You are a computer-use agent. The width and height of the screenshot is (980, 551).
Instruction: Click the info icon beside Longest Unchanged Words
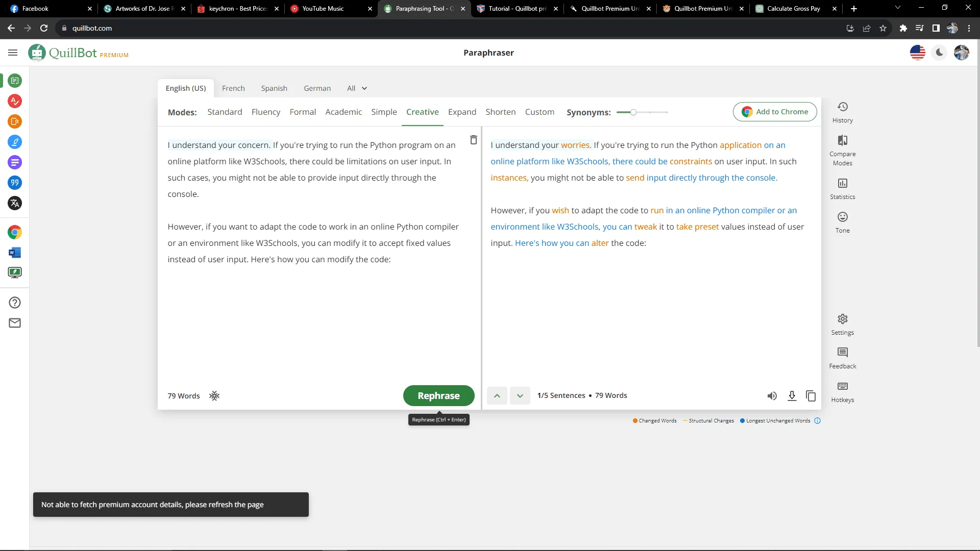(817, 421)
